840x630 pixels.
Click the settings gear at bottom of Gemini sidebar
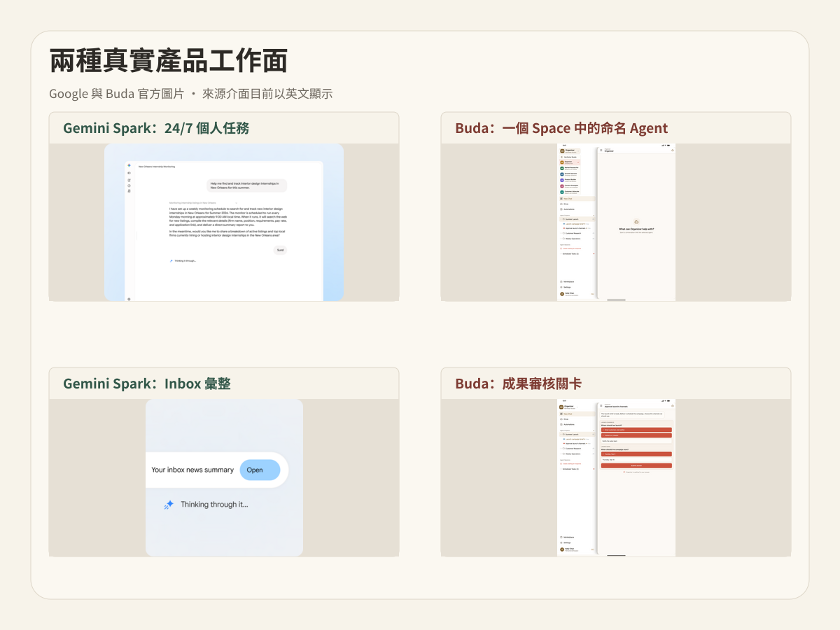pyautogui.click(x=129, y=299)
